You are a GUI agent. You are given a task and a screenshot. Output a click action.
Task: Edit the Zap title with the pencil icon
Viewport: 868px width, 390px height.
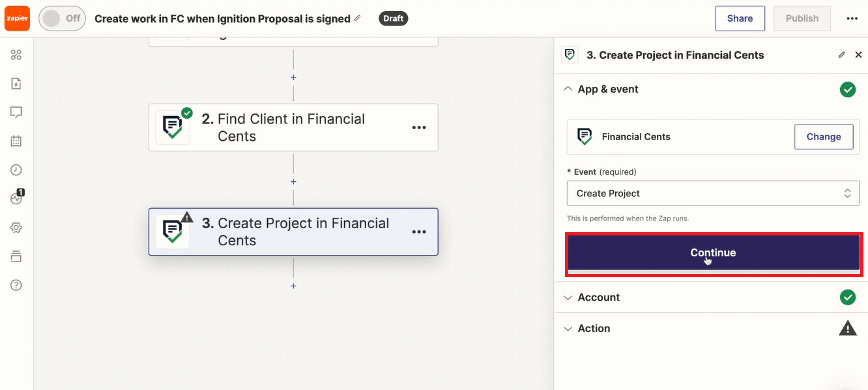click(x=357, y=18)
